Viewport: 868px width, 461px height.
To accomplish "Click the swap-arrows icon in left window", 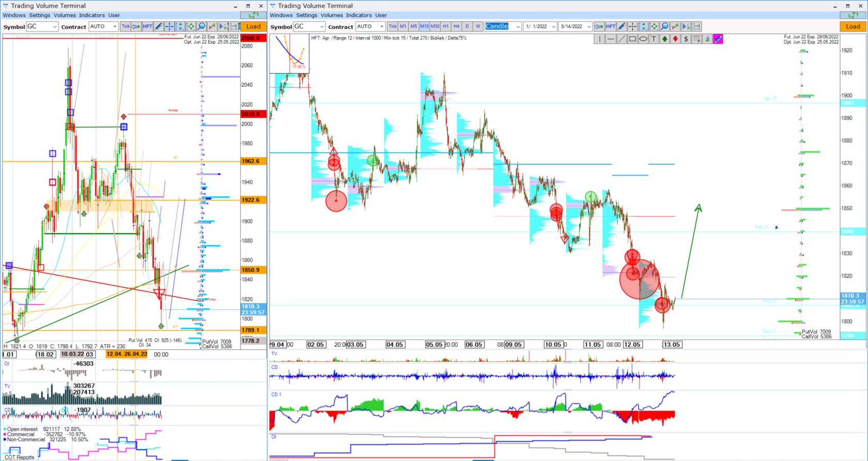I will (x=254, y=15).
